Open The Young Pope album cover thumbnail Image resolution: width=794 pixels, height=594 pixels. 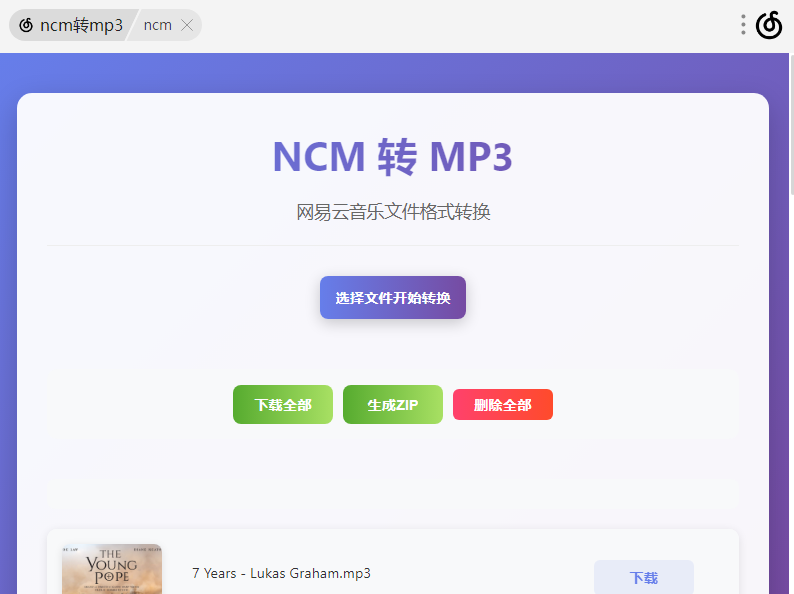112,569
